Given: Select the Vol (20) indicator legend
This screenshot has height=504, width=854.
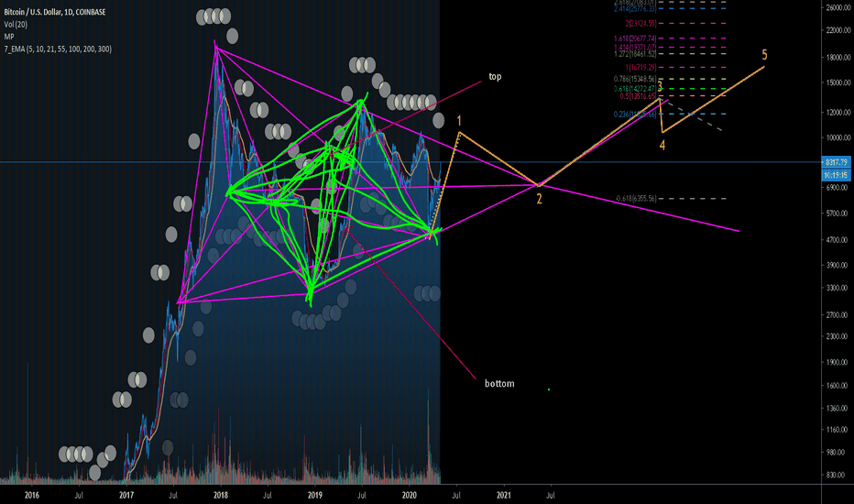Looking at the screenshot, I should point(16,24).
